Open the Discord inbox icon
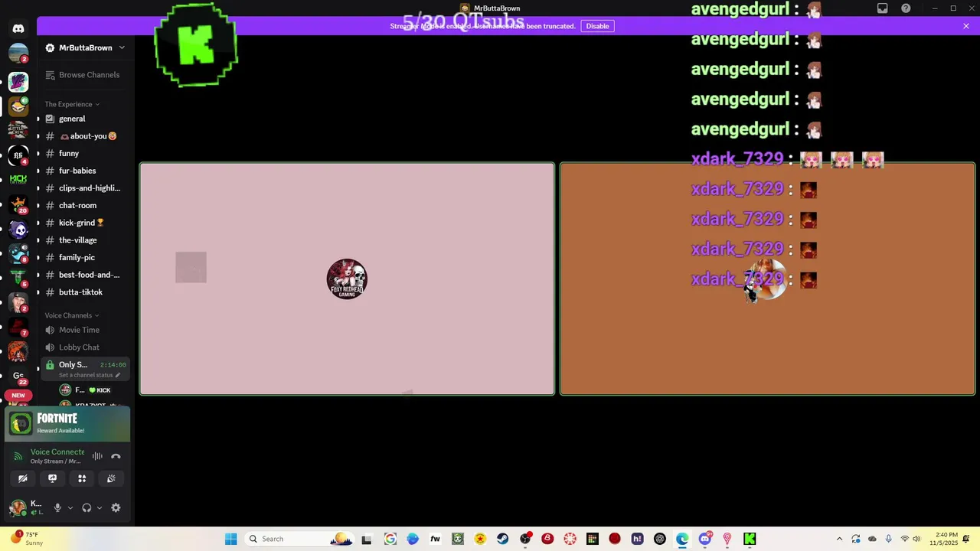This screenshot has width=980, height=551. coord(883,8)
